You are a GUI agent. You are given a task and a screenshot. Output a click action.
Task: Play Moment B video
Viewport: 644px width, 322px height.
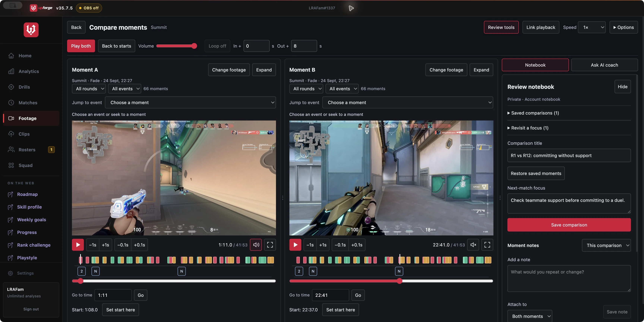(x=295, y=245)
